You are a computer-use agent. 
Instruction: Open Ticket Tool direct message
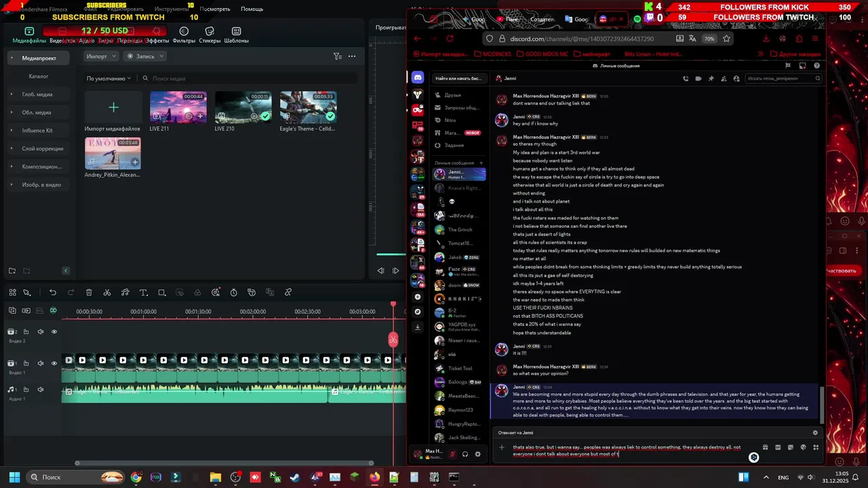tap(460, 368)
